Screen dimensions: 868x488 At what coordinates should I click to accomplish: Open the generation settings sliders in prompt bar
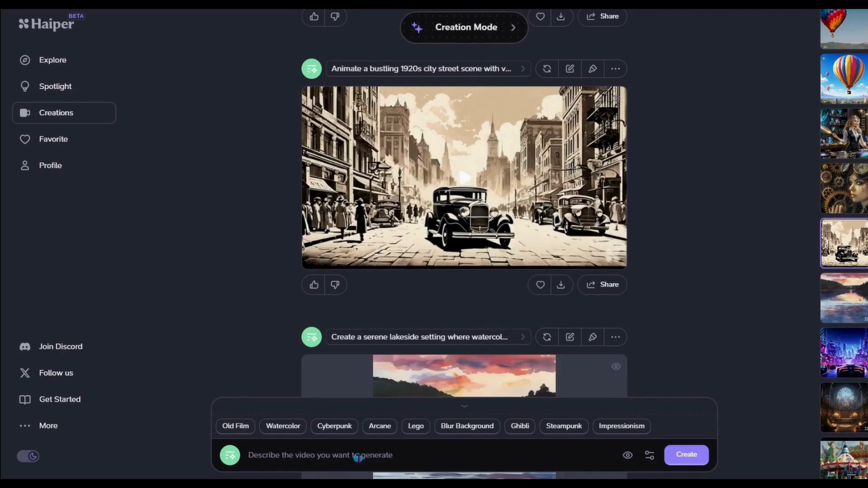tap(649, 455)
